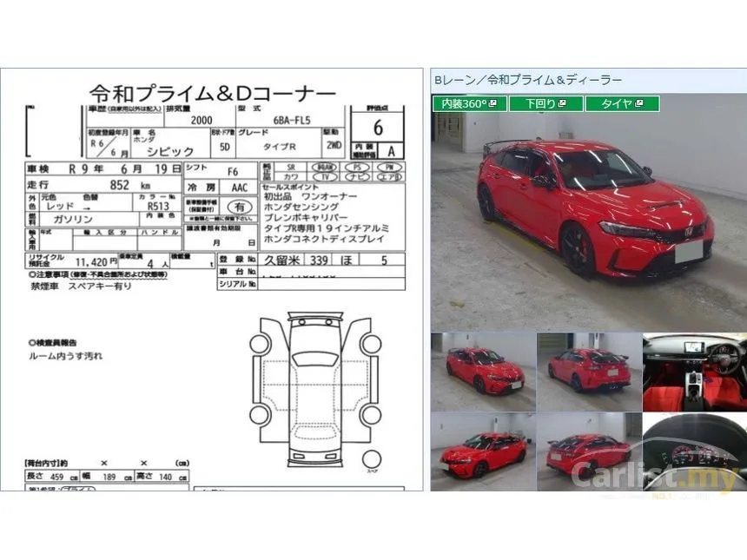Click the grade タイプR cell
Viewport: 747px width, 560px height.
tap(280, 147)
